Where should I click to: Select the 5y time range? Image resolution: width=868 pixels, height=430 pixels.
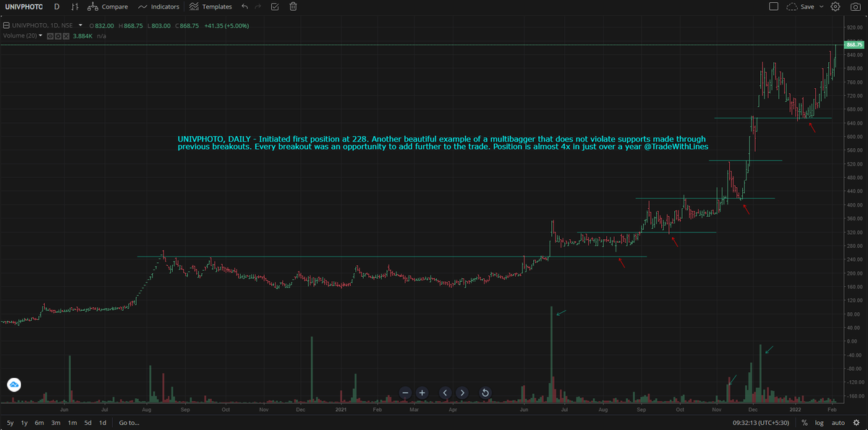[10, 423]
